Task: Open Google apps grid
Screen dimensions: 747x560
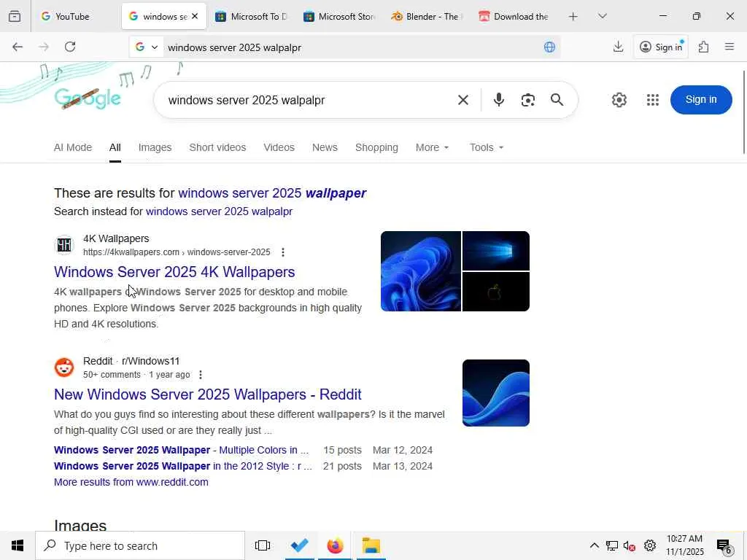Action: coord(653,100)
